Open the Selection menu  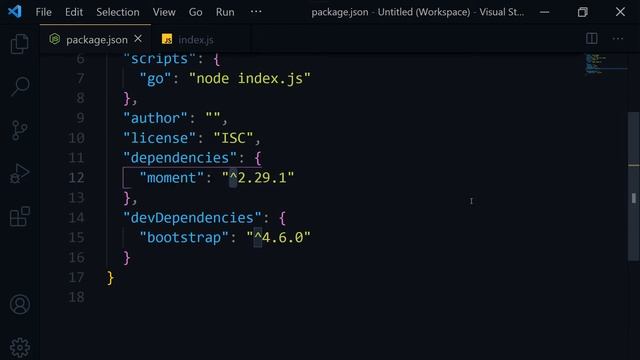tap(118, 12)
